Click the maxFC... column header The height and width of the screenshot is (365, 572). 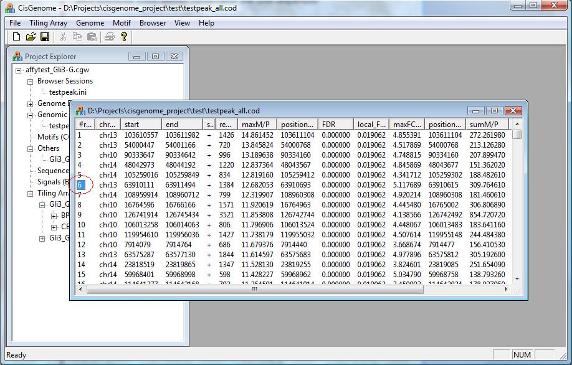[407, 124]
